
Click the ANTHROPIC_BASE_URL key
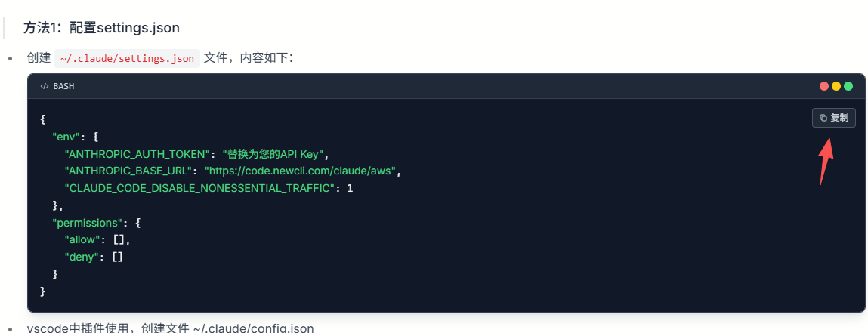click(x=131, y=171)
